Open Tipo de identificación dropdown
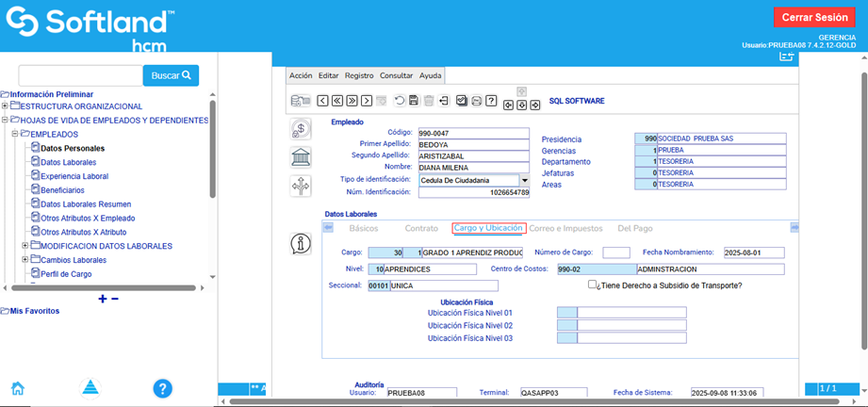This screenshot has height=407, width=868. [x=524, y=180]
